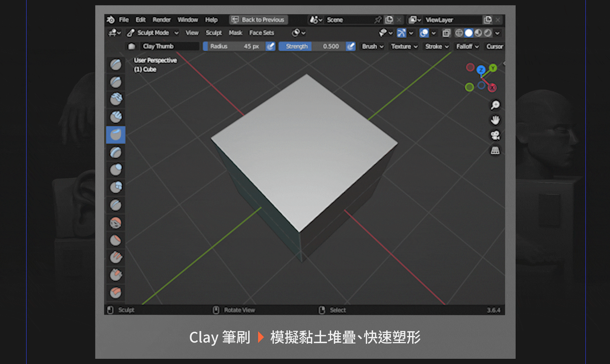The image size is (610, 364).
Task: Select the Draw brush at toolbar top
Action: (x=116, y=65)
